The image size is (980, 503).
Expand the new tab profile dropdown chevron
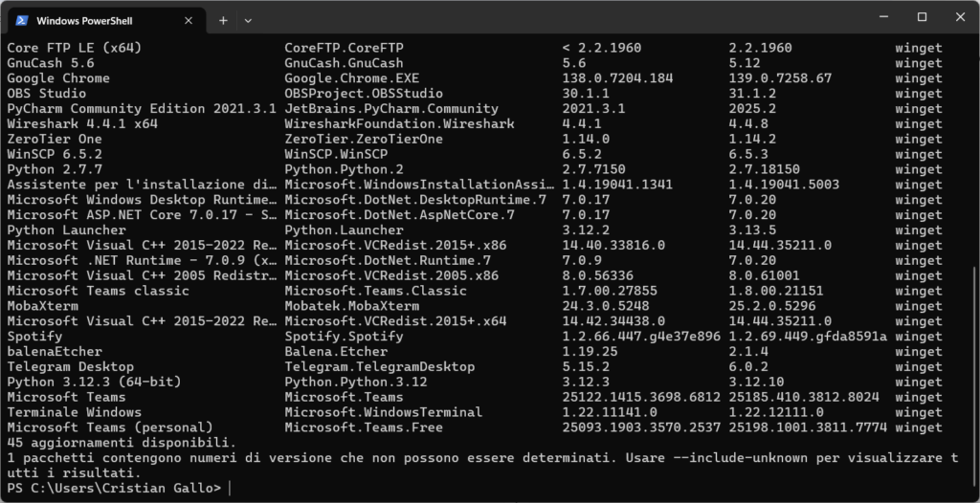tap(249, 19)
